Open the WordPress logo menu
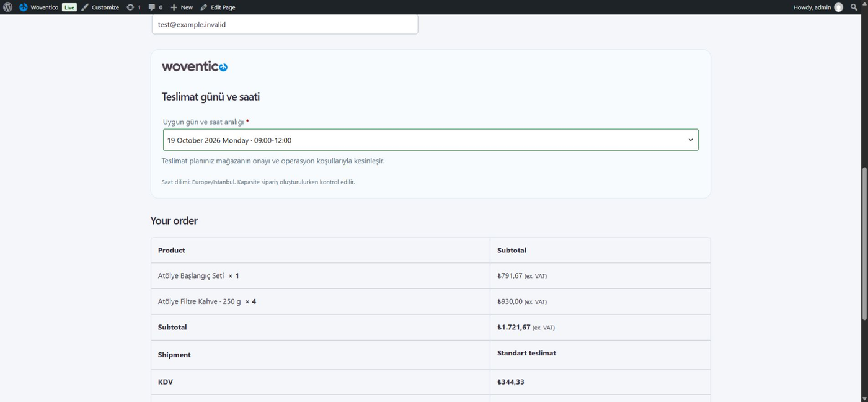The width and height of the screenshot is (868, 402). tap(7, 7)
